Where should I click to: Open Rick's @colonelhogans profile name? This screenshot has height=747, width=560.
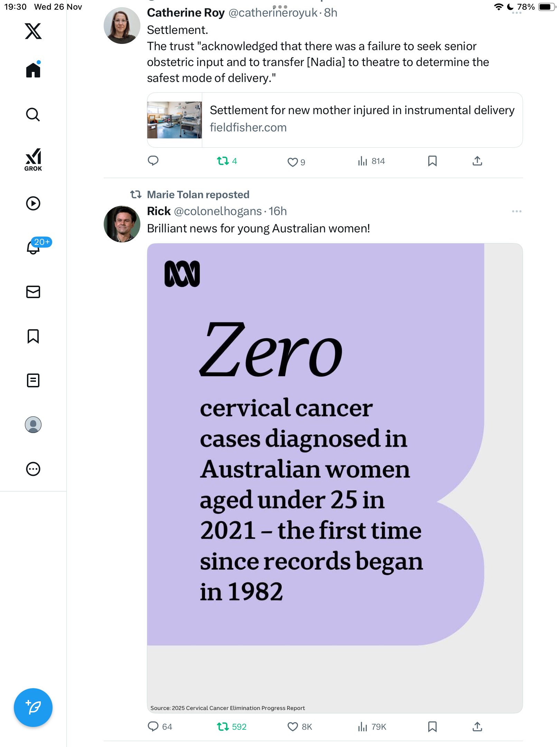click(x=159, y=211)
